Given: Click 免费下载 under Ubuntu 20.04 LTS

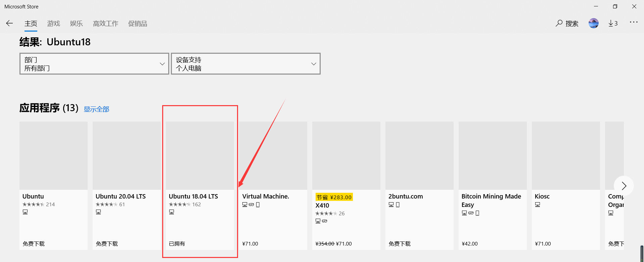Looking at the screenshot, I should tap(107, 244).
